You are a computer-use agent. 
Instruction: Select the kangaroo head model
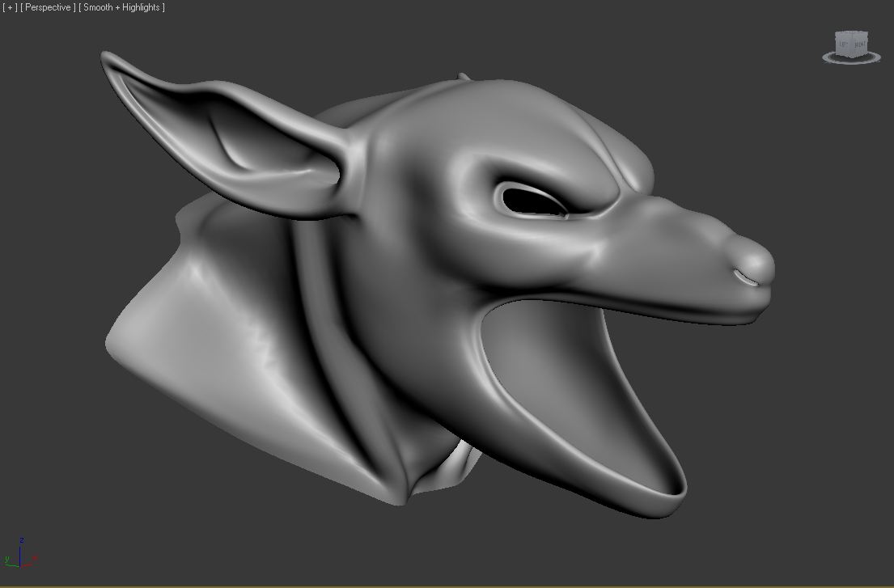click(x=439, y=285)
